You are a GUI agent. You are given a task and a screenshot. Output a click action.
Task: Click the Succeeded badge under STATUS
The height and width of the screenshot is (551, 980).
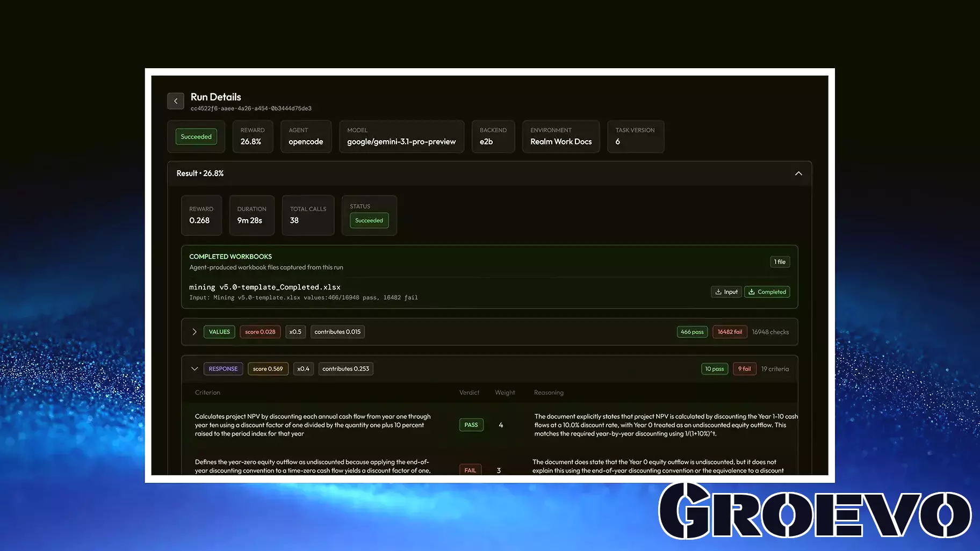tap(369, 220)
